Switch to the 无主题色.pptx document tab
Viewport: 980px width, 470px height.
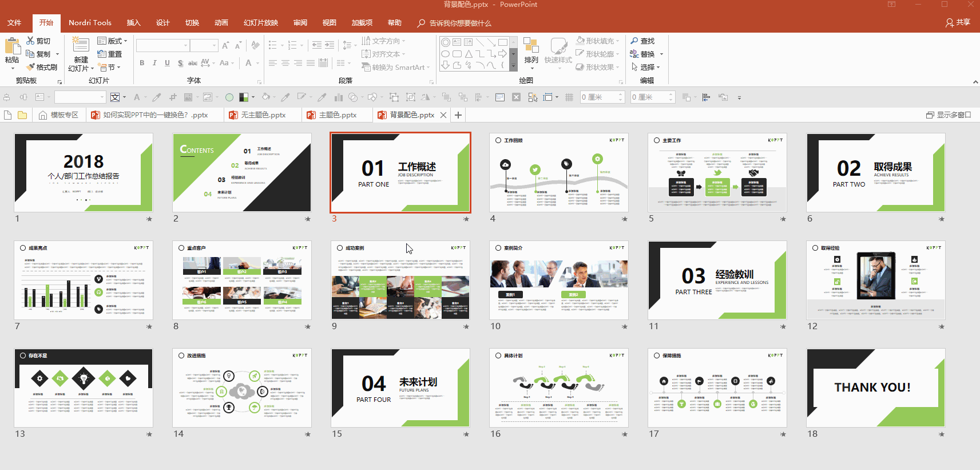coord(263,115)
